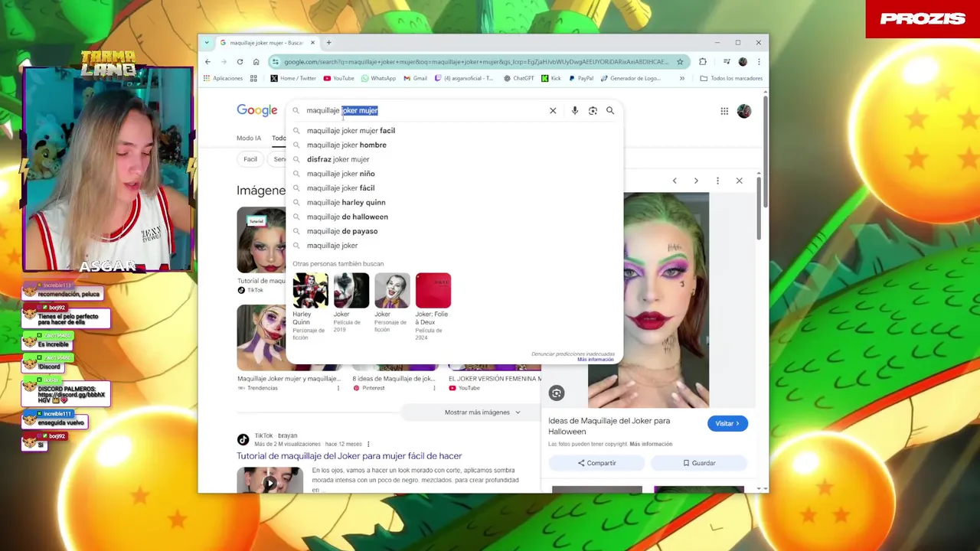Open more options in the image preview panel
Screen dimensions: 980x551
(717, 181)
